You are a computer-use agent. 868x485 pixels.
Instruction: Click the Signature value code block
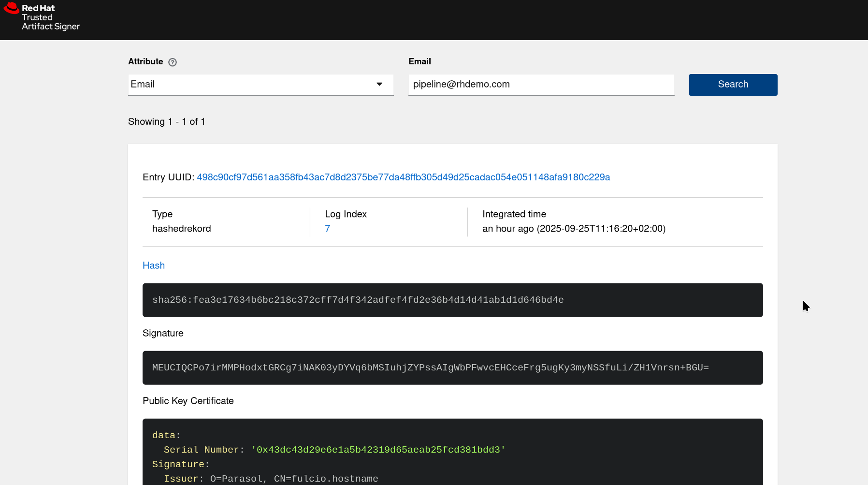[452, 368]
